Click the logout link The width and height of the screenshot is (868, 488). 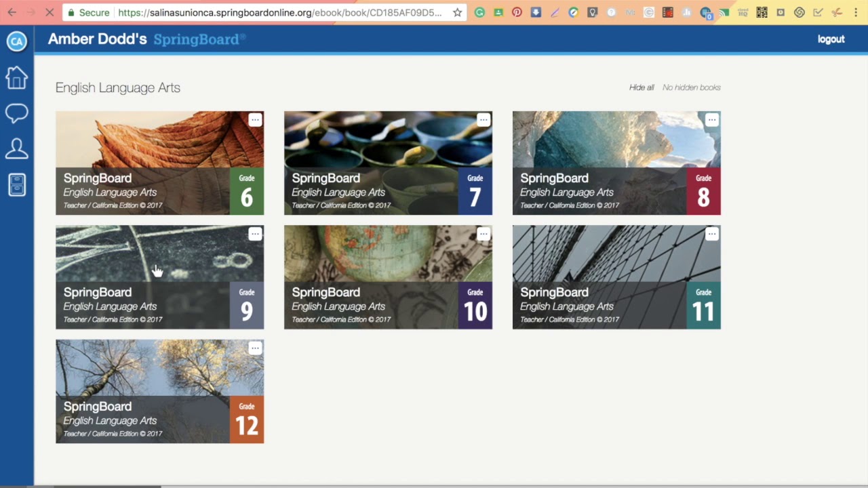click(831, 39)
